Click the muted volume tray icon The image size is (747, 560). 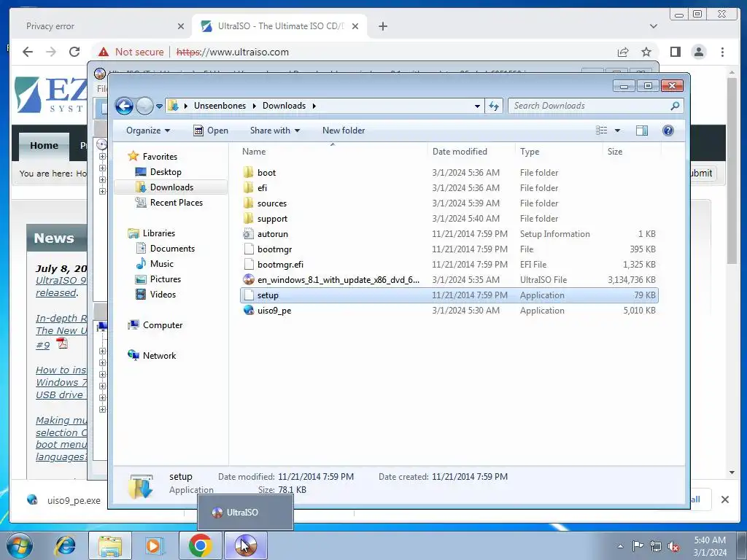tap(673, 546)
